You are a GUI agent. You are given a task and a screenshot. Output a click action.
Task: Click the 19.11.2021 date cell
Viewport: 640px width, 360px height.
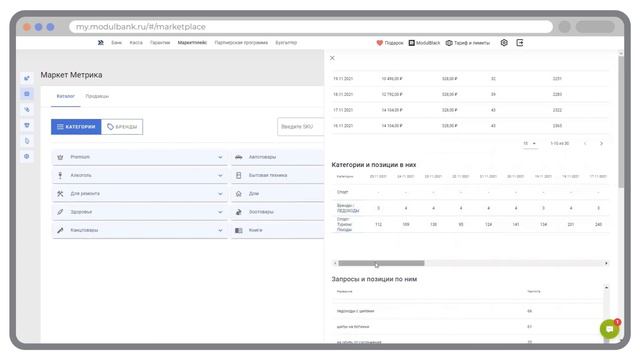pyautogui.click(x=343, y=79)
